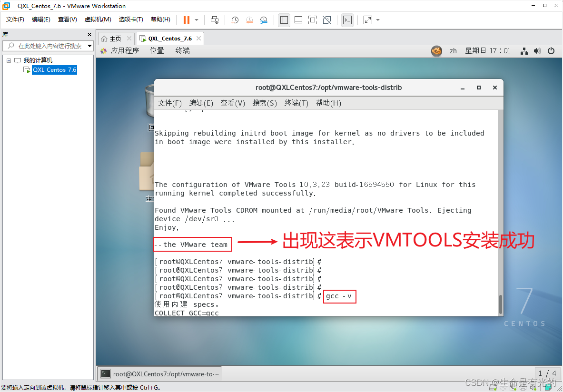Viewport: 563px width, 392px height.
Task: Click the 终端 app menu in the top panel
Action: [182, 51]
